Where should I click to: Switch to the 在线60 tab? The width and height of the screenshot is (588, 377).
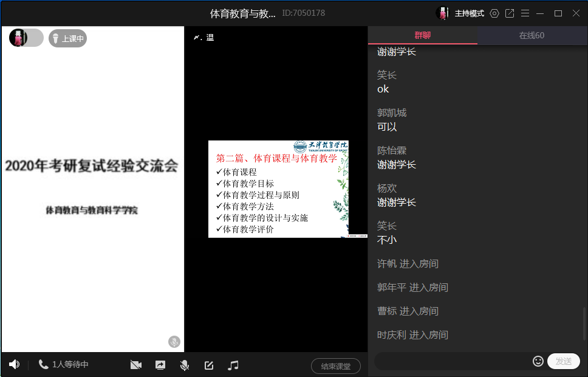click(x=532, y=35)
